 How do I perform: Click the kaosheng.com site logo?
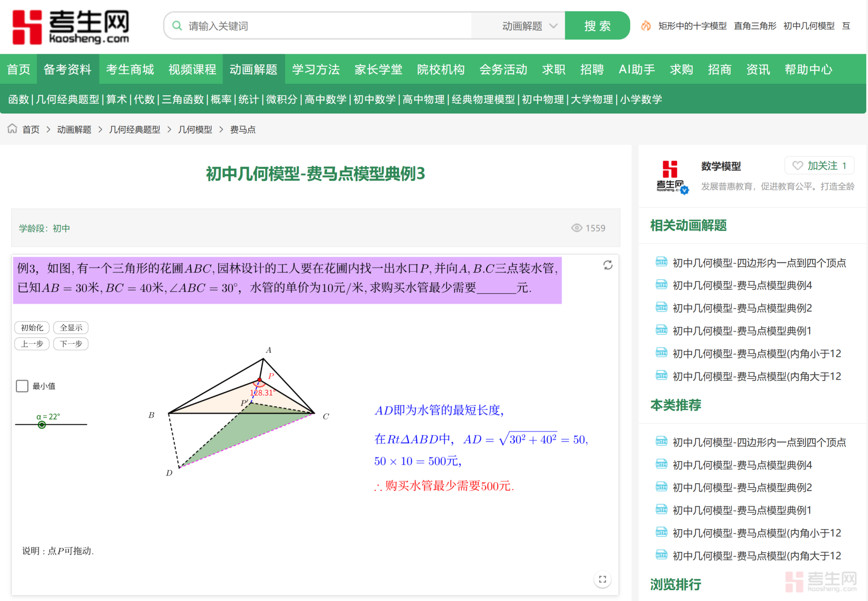tap(71, 27)
